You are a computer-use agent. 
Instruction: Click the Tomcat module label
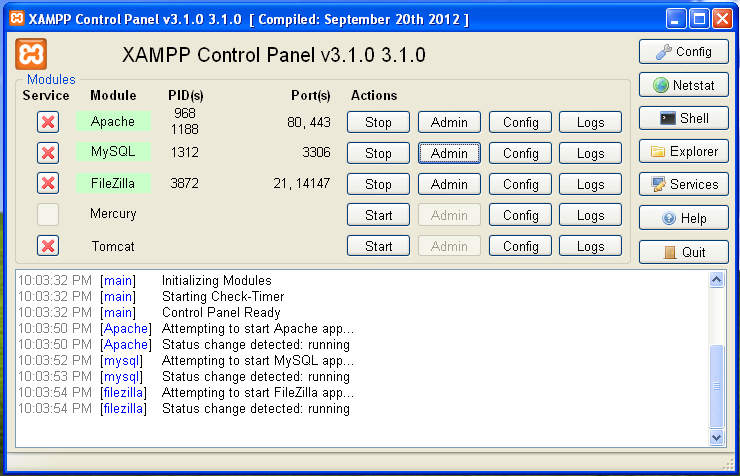pyautogui.click(x=113, y=246)
